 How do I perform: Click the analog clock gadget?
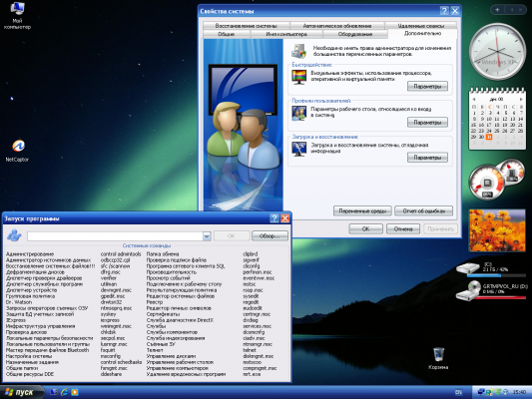pyautogui.click(x=497, y=52)
